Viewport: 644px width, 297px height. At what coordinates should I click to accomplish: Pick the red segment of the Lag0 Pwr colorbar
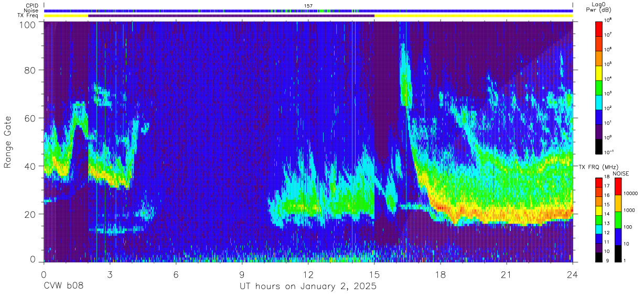coord(599,28)
